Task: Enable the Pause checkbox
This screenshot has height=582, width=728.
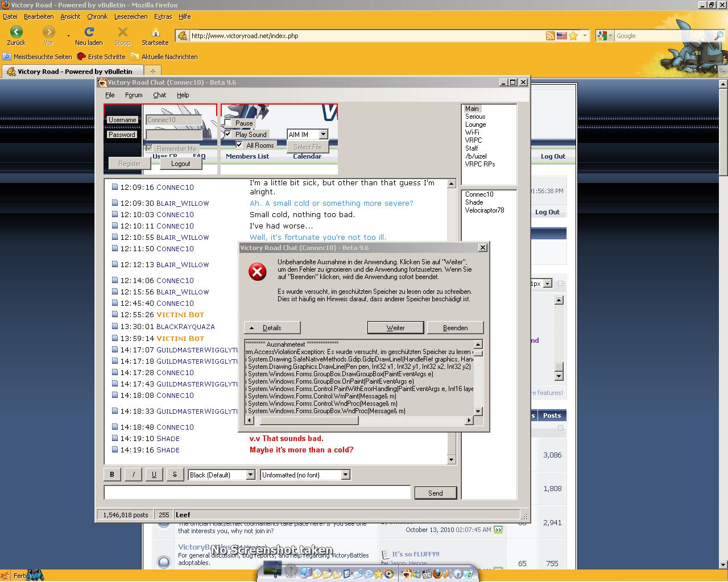Action: point(228,123)
